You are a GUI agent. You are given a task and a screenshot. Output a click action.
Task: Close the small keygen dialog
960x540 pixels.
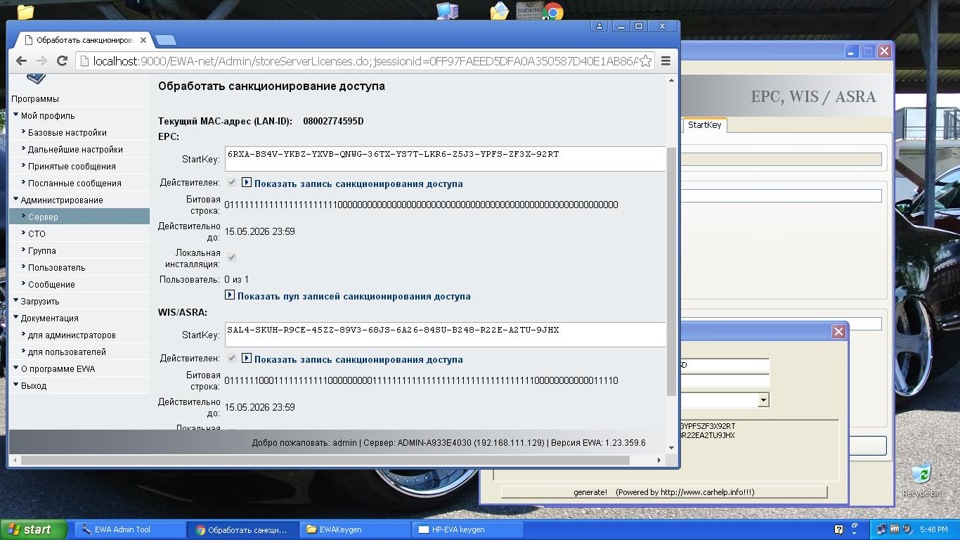click(838, 331)
